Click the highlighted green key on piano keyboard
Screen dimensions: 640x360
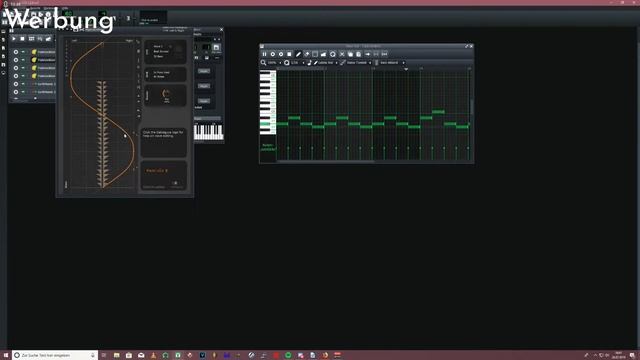tap(265, 124)
